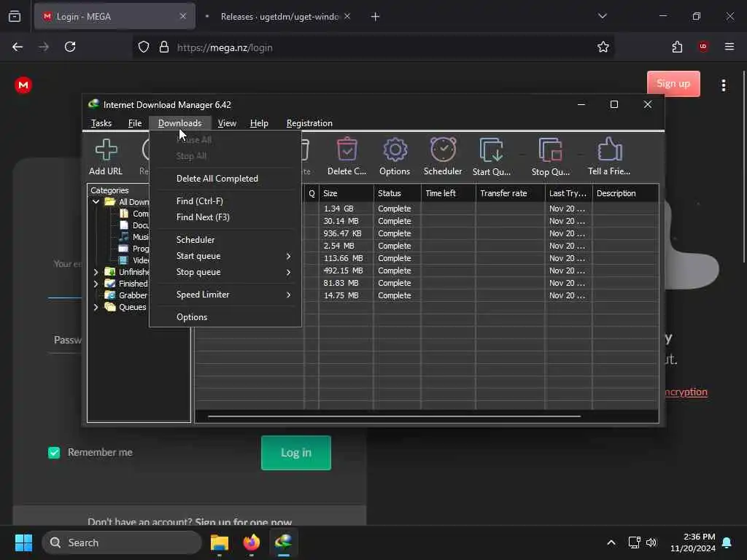Click the tracking protection shield icon
Viewport: 747px width, 560px height.
click(144, 47)
